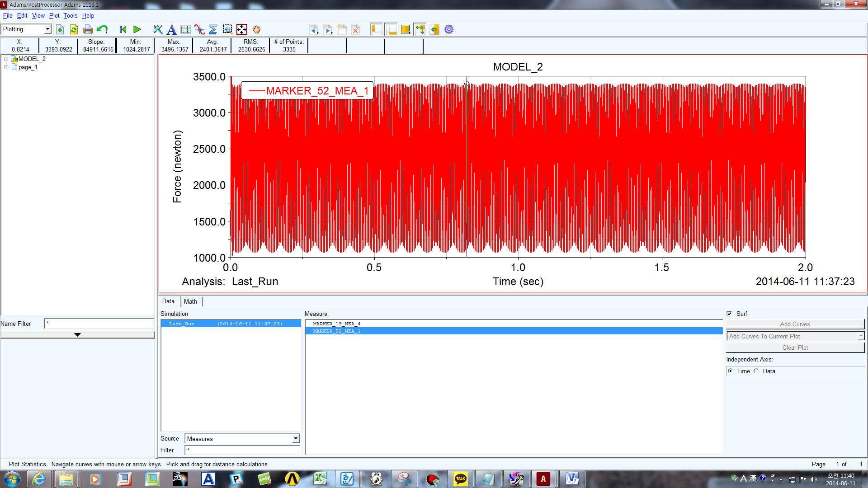868x488 pixels.
Task: Open KakaoTalk from the taskbar
Action: click(x=460, y=479)
